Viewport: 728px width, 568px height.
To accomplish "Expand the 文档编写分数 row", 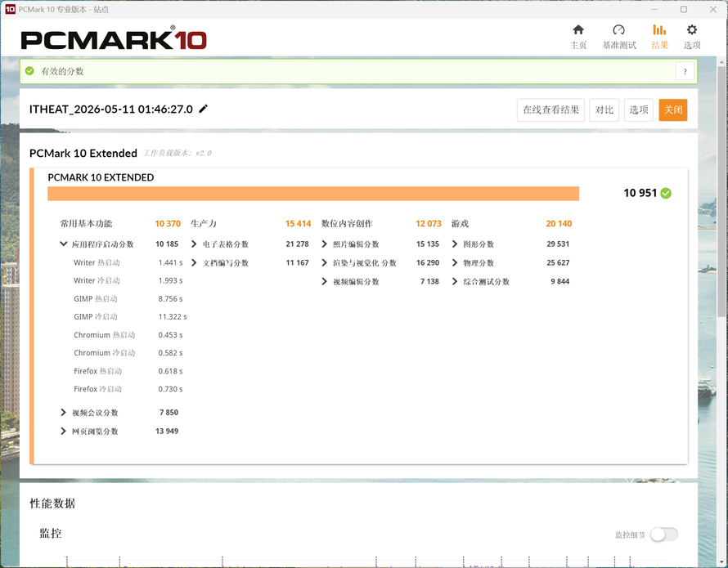I will click(194, 262).
